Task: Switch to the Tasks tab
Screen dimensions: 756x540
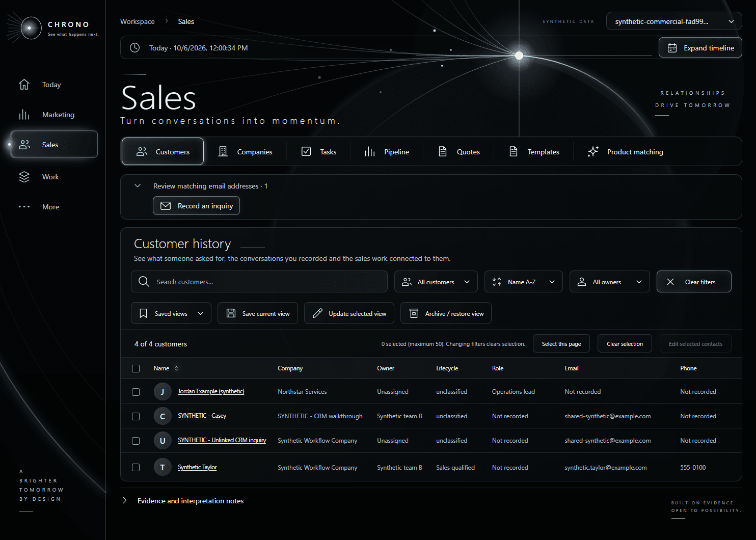Action: click(x=319, y=152)
